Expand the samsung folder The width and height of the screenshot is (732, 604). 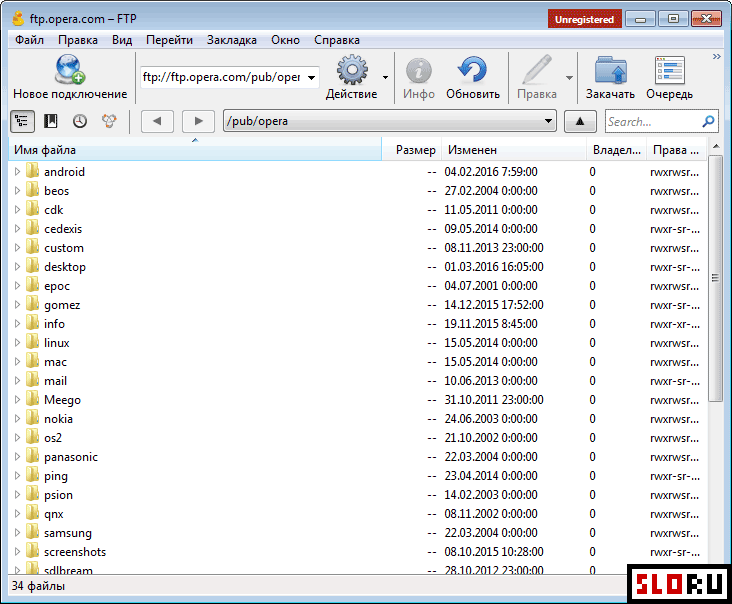(17, 533)
